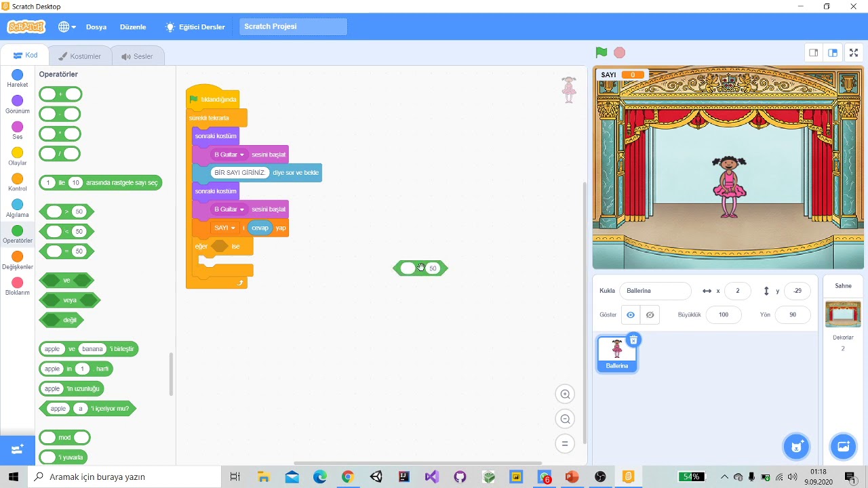868x488 pixels.
Task: Edit the Kukla sprite name field
Action: click(x=655, y=291)
